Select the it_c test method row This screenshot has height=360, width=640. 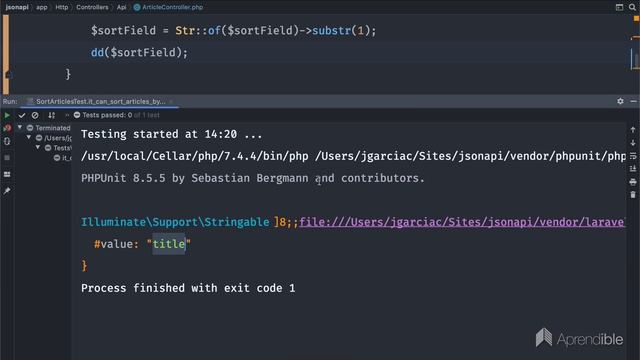[x=44, y=158]
